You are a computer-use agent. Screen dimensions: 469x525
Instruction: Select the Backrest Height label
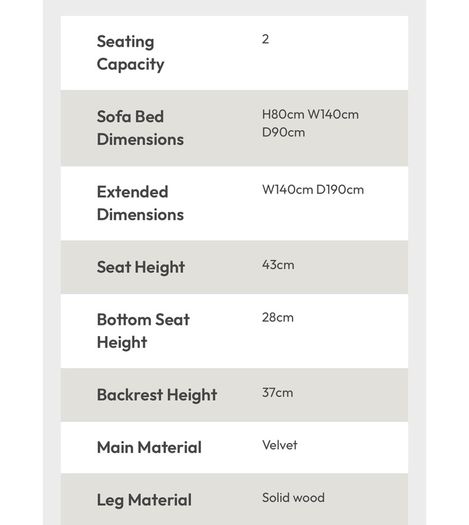[157, 395]
